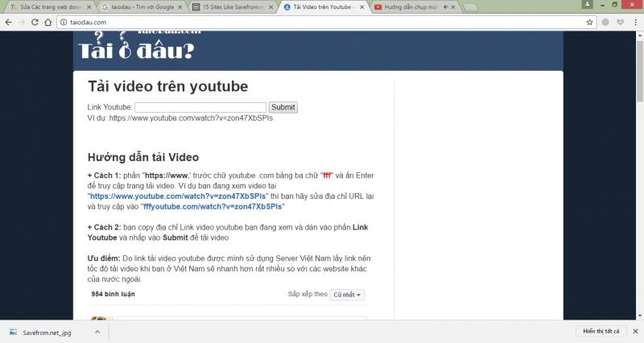Image resolution: width=644 pixels, height=343 pixels.
Task: Click the address bar showing taiodau.com
Action: (x=322, y=22)
